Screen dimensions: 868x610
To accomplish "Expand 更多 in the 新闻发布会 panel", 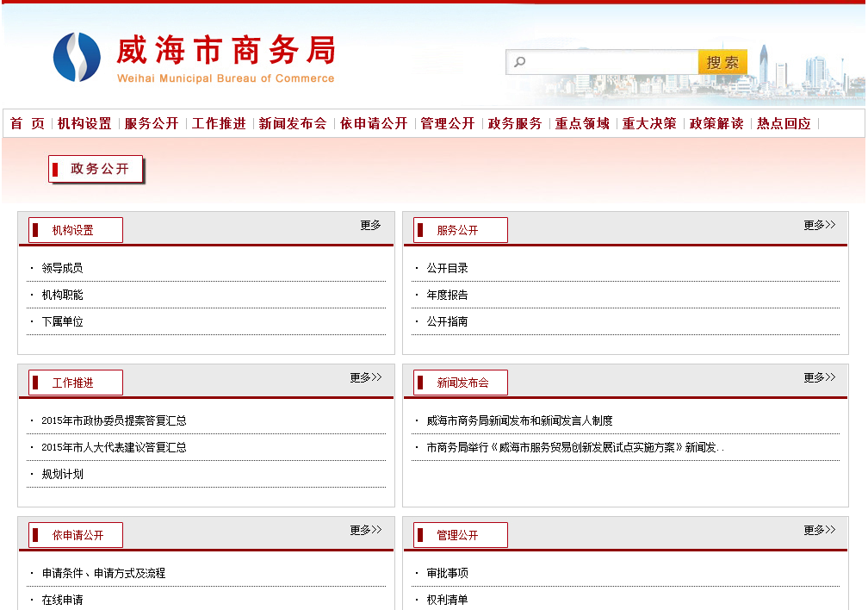I will pyautogui.click(x=819, y=377).
